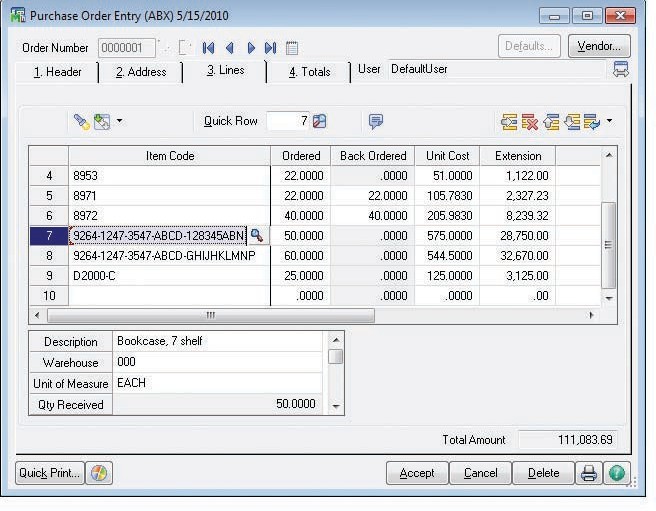The width and height of the screenshot is (656, 511).
Task: Select row header 4 in grid
Action: coord(49,176)
